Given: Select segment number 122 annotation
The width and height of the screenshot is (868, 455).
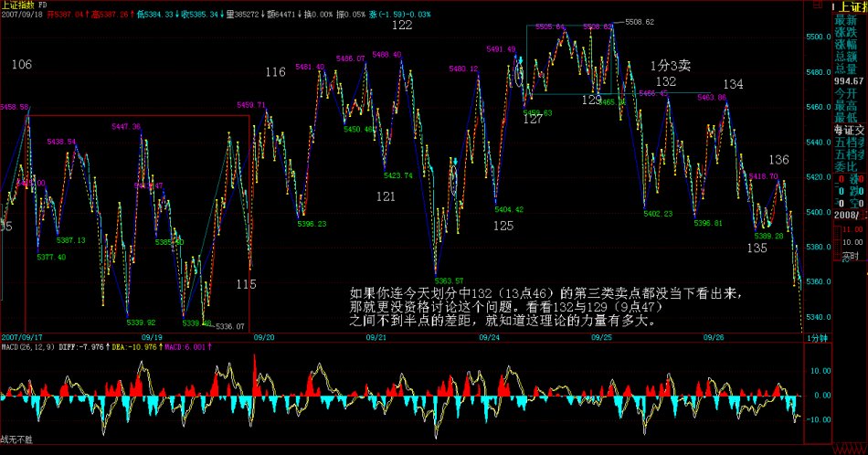Looking at the screenshot, I should pyautogui.click(x=401, y=26).
